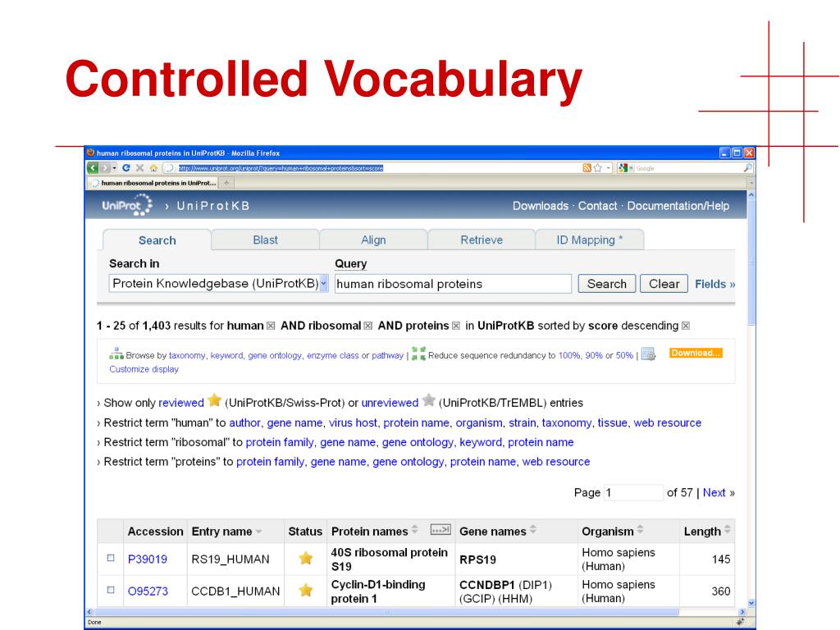The height and width of the screenshot is (630, 840).
Task: Open the Downloads link in header
Action: tap(540, 206)
